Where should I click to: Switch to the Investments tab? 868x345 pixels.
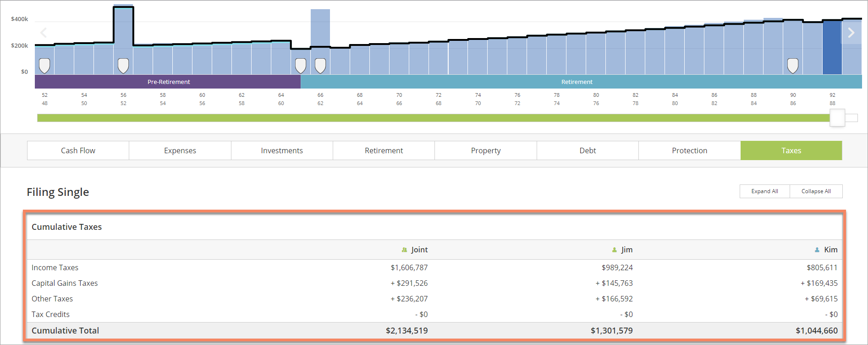pos(282,150)
